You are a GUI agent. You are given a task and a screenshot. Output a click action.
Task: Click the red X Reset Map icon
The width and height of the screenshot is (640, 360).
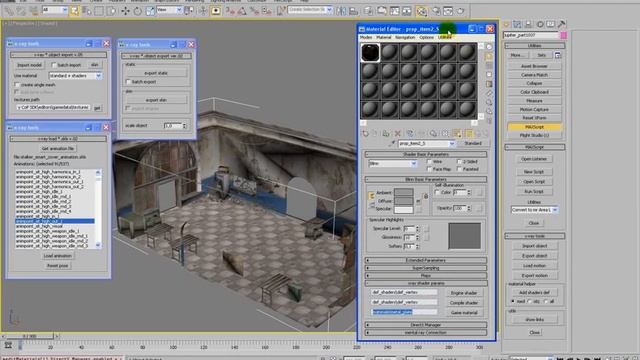pyautogui.click(x=398, y=133)
